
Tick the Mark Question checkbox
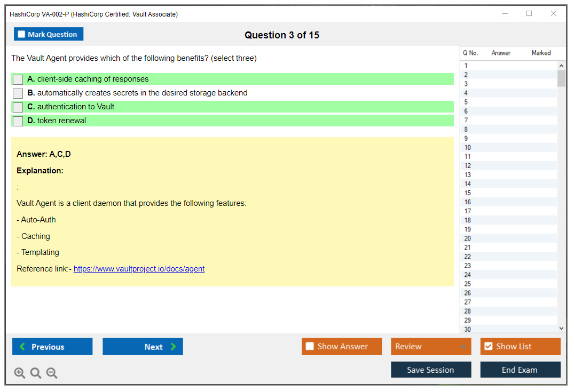pos(22,34)
